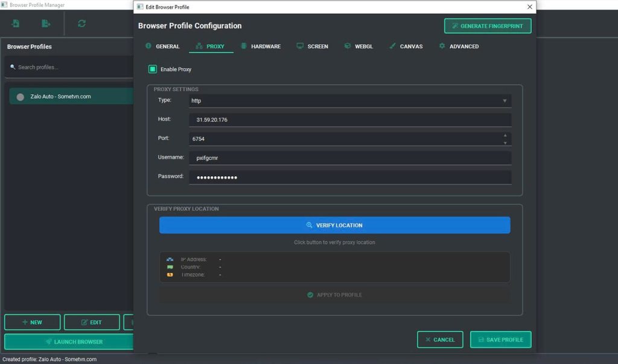Click into the proxy Host field
The width and height of the screenshot is (618, 364).
349,120
